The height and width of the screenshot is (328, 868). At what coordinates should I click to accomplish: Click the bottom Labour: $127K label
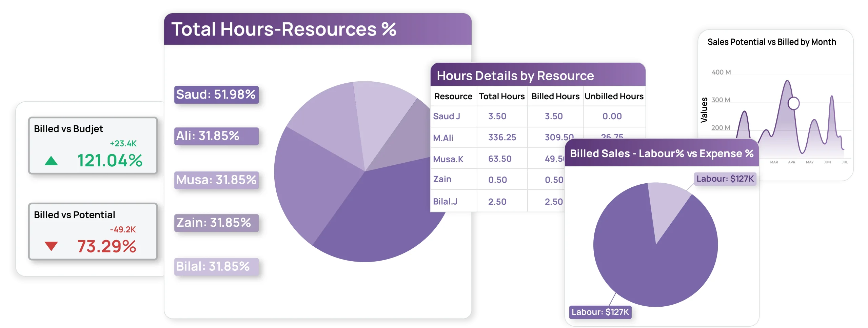[600, 312]
